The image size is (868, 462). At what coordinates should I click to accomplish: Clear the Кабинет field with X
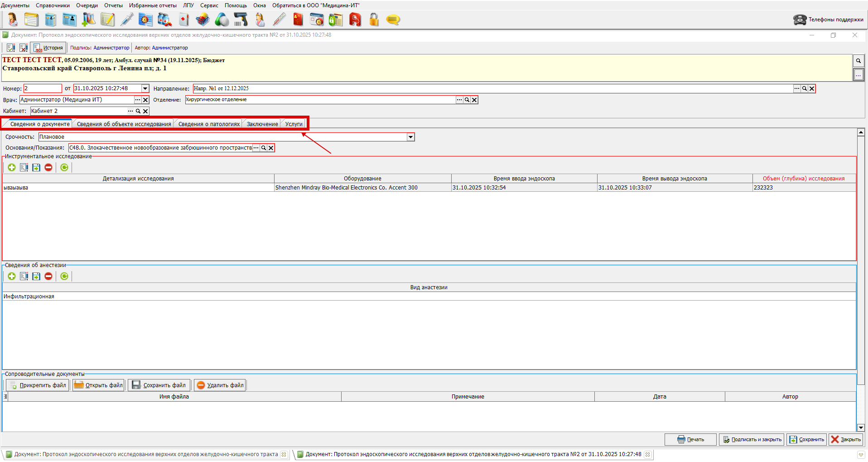145,111
